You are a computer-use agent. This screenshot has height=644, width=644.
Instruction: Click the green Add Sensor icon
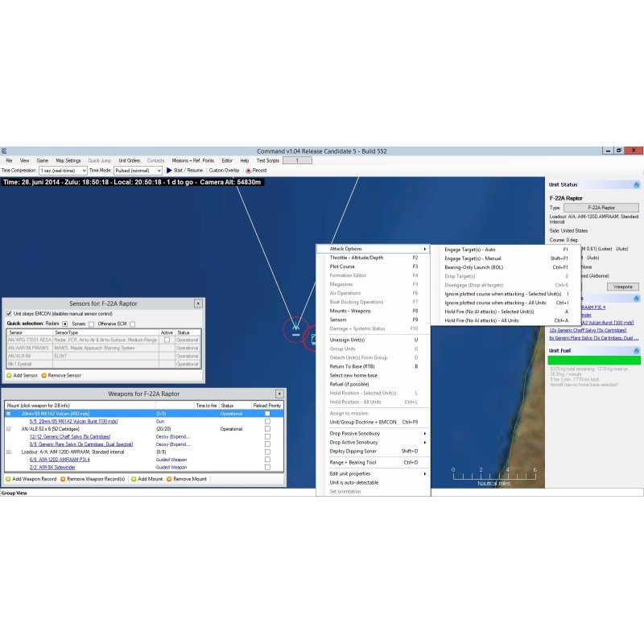point(9,375)
